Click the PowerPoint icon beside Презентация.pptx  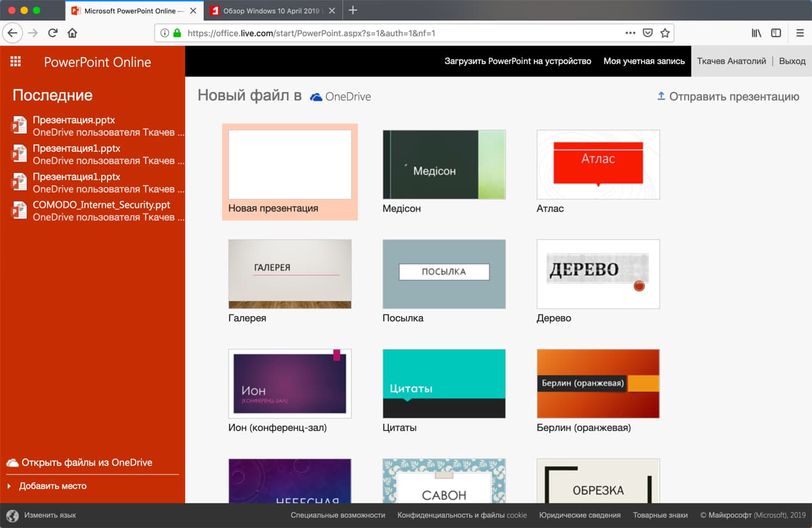click(20, 125)
